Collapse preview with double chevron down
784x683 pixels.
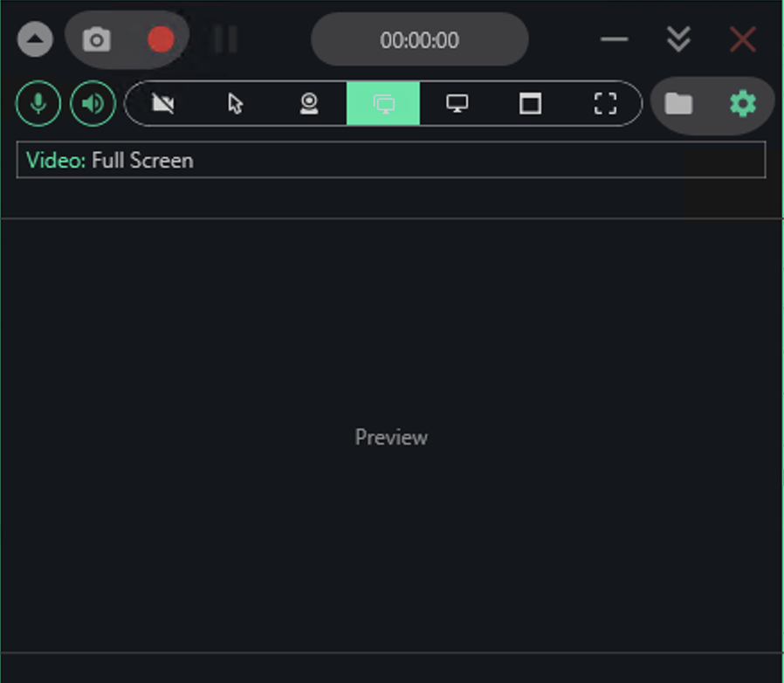coord(678,39)
